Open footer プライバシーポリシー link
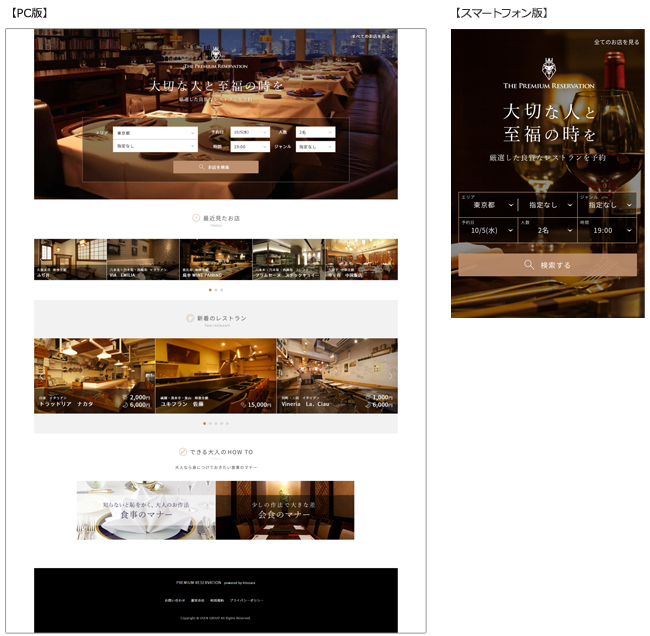Screen dimensions: 650x636 247,600
